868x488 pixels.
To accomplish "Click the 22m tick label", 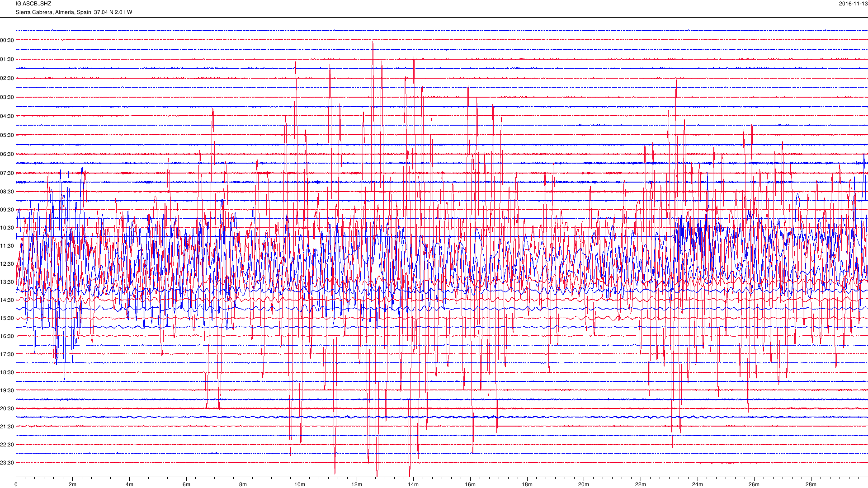I will [641, 484].
